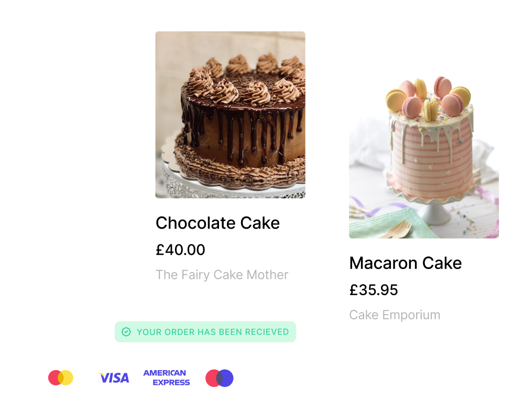Select the Visa payment icon
The width and height of the screenshot is (524, 420).
[114, 378]
